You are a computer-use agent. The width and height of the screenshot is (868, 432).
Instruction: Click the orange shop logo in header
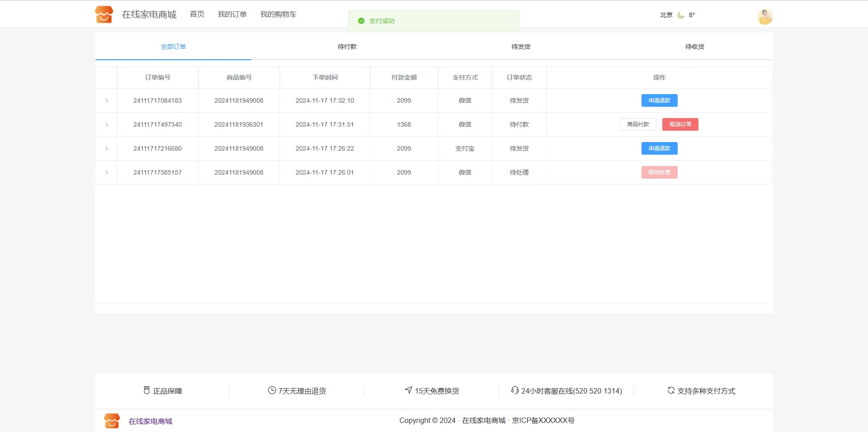point(104,14)
